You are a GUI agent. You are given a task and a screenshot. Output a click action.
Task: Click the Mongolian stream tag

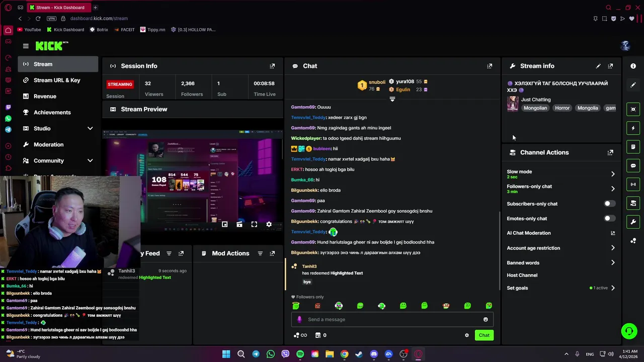[x=535, y=108]
